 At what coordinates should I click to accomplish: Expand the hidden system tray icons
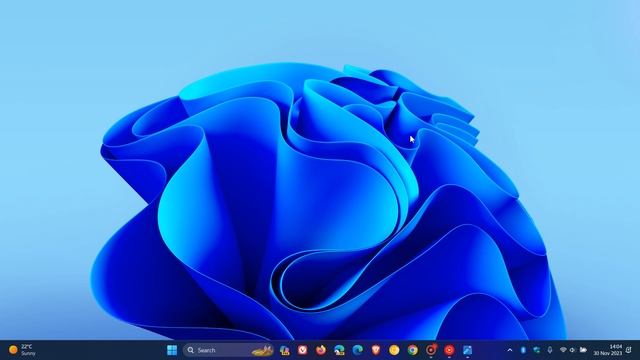510,350
